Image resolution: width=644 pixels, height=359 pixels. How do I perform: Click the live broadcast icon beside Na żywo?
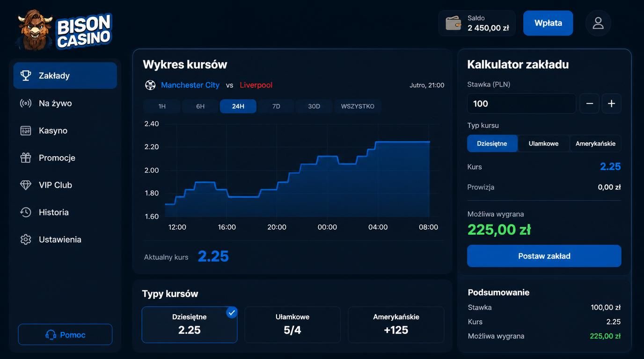pyautogui.click(x=26, y=103)
